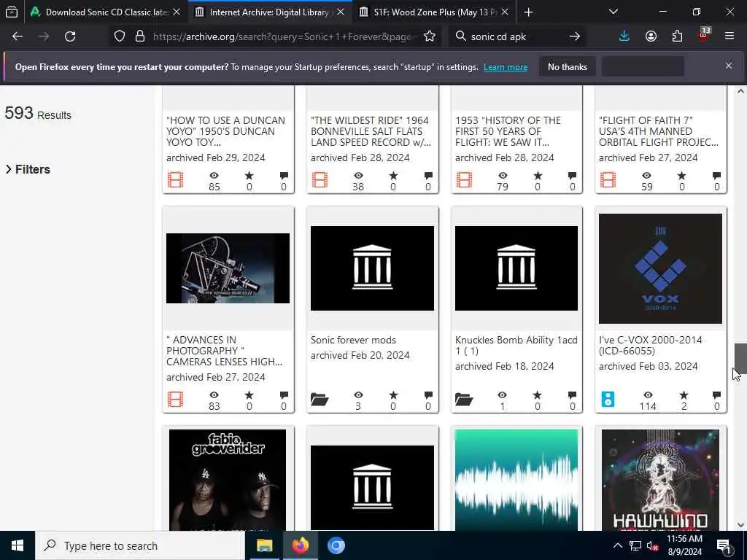Click the film icon on ADVANCES IN PHOTOGRAPHY card
This screenshot has height=560, width=747.
[175, 399]
